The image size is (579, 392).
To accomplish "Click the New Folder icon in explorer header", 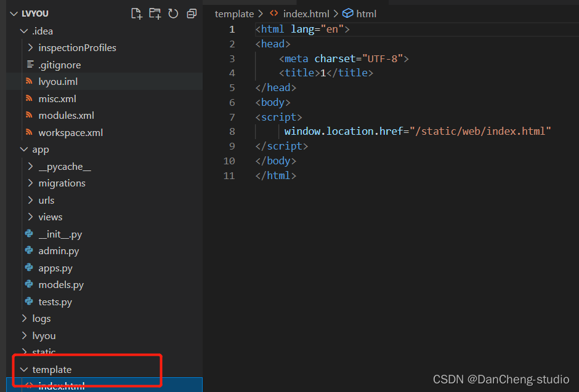I will point(155,14).
